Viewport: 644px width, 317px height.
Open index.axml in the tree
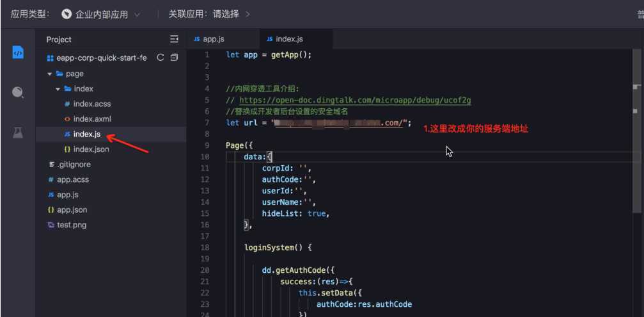pos(92,119)
